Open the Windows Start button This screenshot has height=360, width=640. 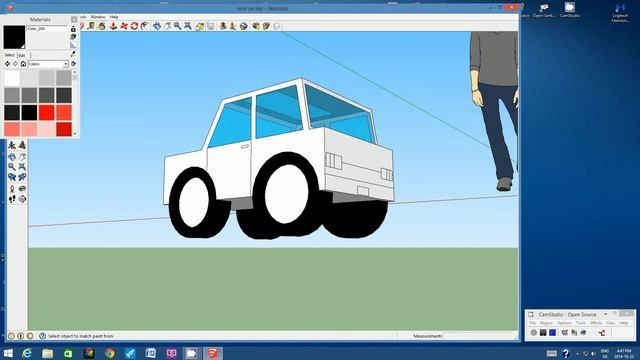tap(8, 353)
